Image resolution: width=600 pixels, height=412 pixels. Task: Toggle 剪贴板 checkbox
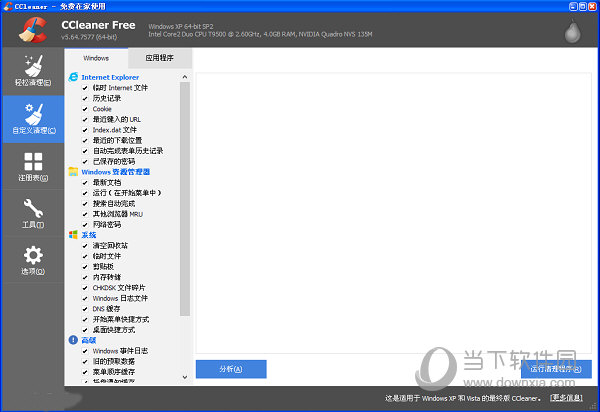(x=85, y=267)
